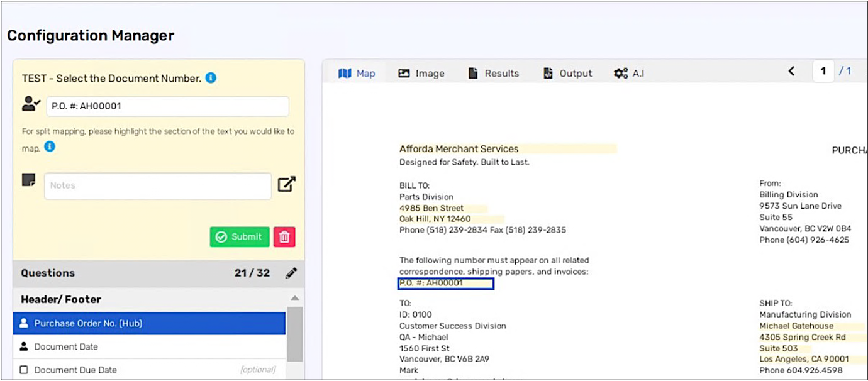This screenshot has height=381, width=868.
Task: Click the sticky note icon beside Notes
Action: (x=29, y=180)
